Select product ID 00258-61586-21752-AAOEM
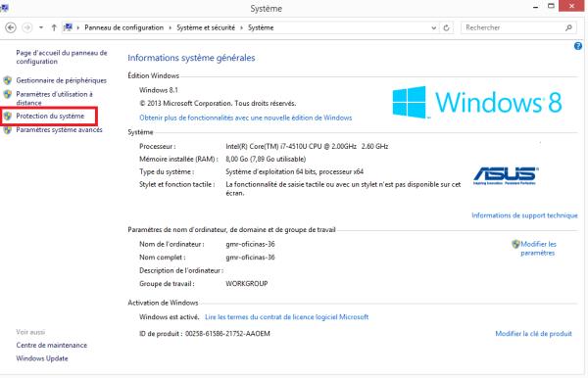 227,333
